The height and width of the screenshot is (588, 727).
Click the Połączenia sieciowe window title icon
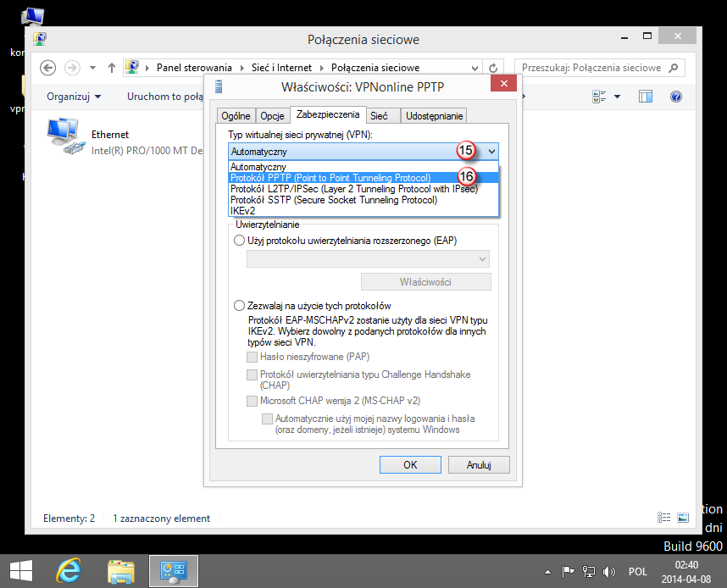40,38
